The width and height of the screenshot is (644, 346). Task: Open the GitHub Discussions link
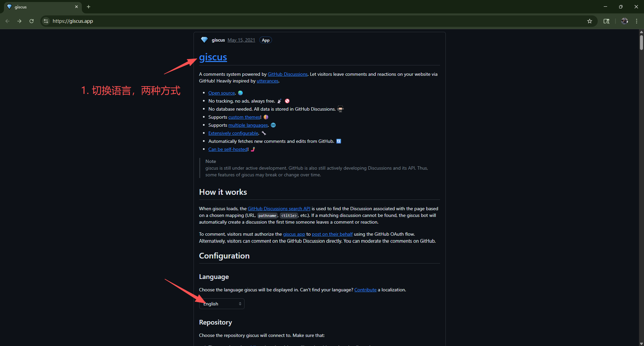point(287,74)
